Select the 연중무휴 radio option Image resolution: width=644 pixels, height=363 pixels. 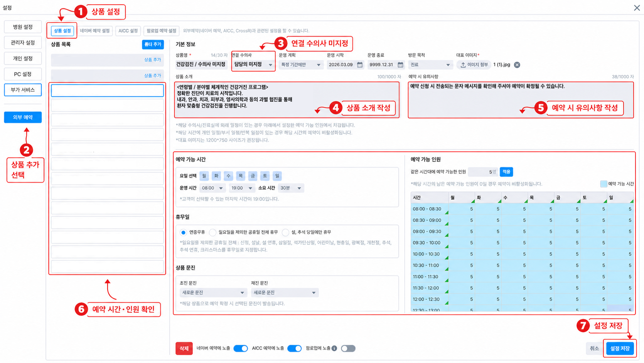point(184,232)
